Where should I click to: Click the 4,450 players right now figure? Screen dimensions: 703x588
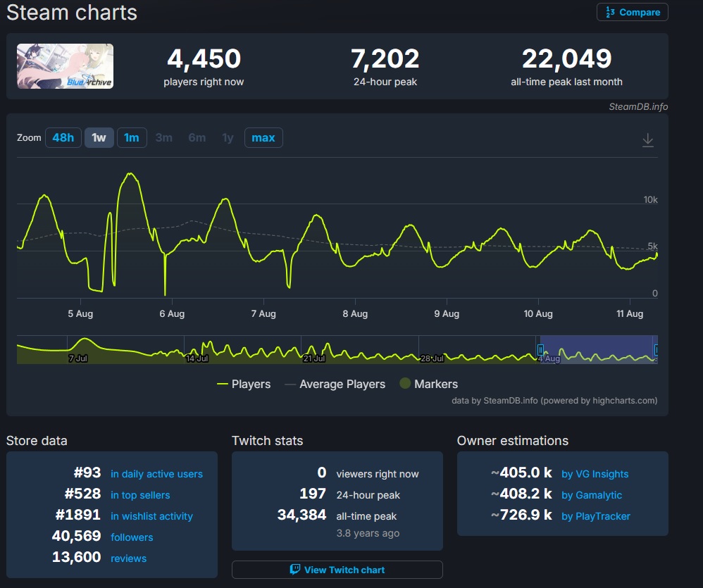[204, 58]
